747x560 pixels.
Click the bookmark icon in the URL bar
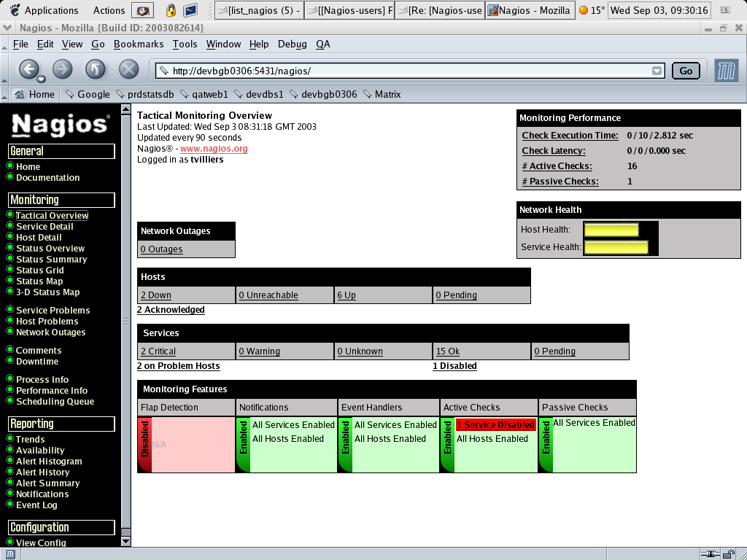click(x=164, y=71)
